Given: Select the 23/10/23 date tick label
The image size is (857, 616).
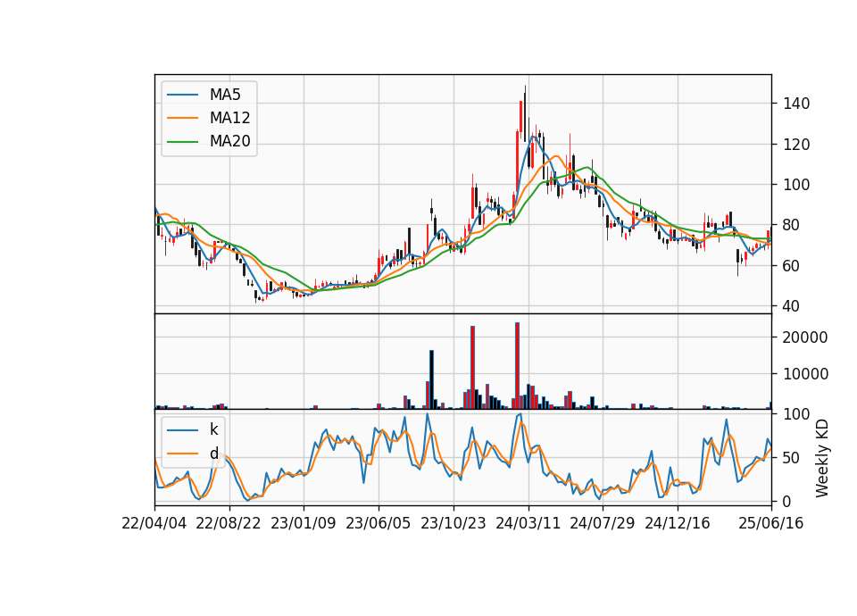Looking at the screenshot, I should tap(453, 523).
